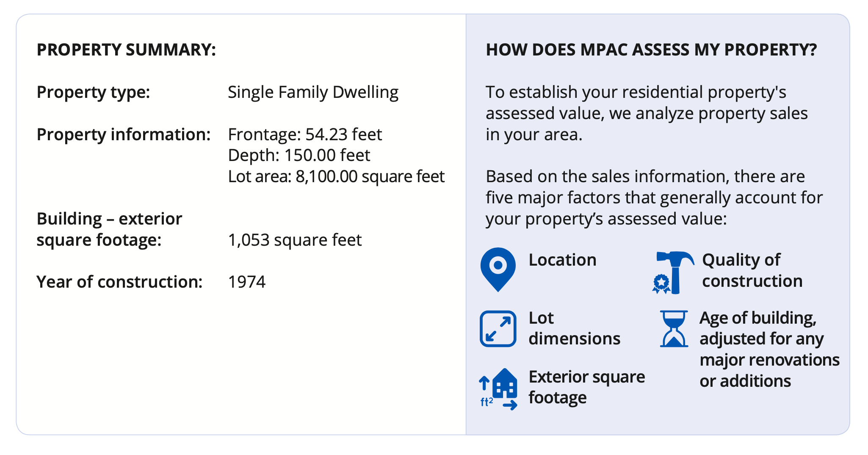Click the hammer Quality of construction icon

[x=674, y=272]
